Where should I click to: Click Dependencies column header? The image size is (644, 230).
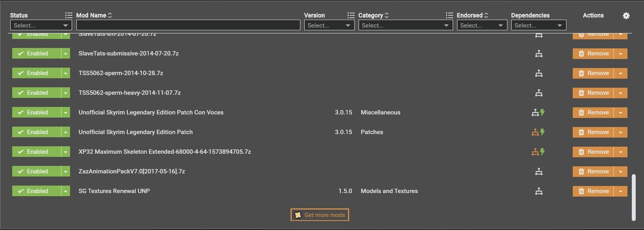click(x=530, y=15)
